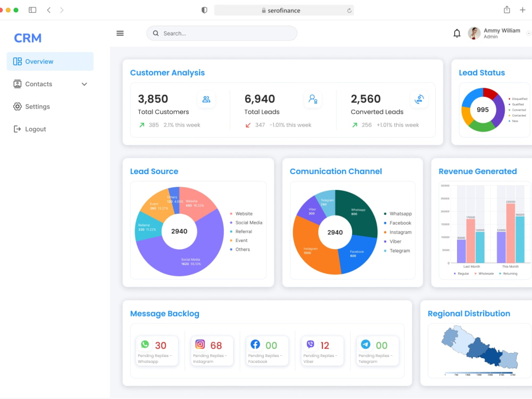Click the Whatsapp icon in Message Backlog
532x399 pixels.
145,344
